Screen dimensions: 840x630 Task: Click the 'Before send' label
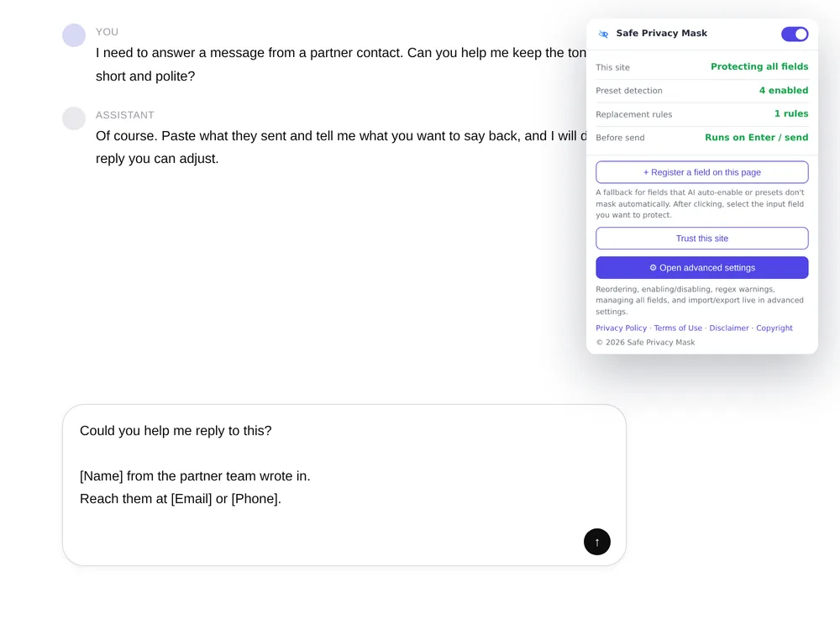tap(621, 138)
